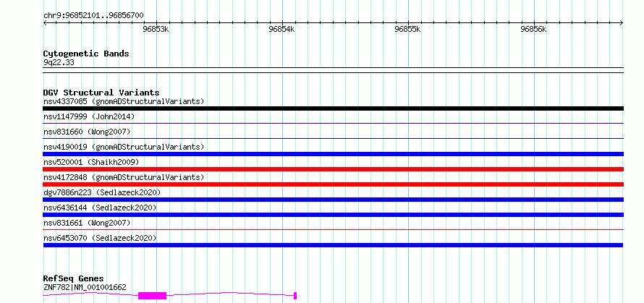Click the DGV Structural Variants track title

coord(101,93)
